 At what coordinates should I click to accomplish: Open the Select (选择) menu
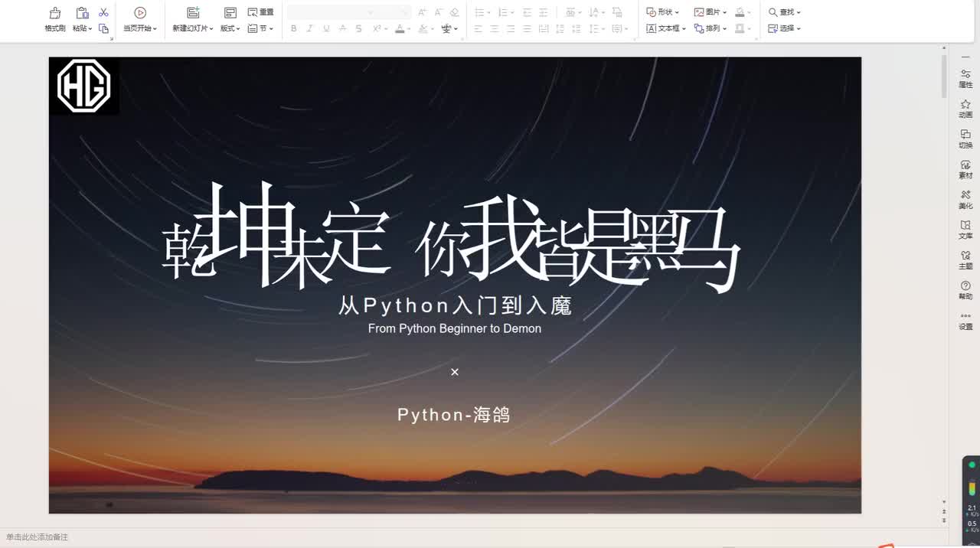point(785,28)
